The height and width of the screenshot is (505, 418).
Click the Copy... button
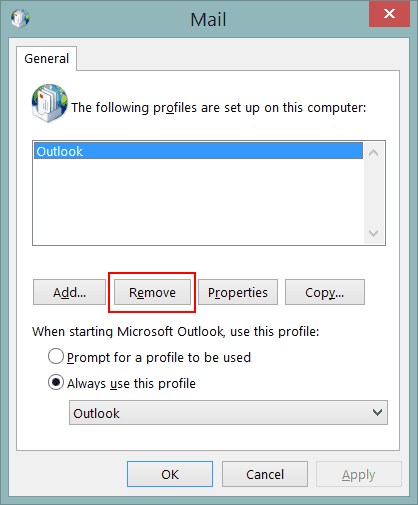click(325, 292)
